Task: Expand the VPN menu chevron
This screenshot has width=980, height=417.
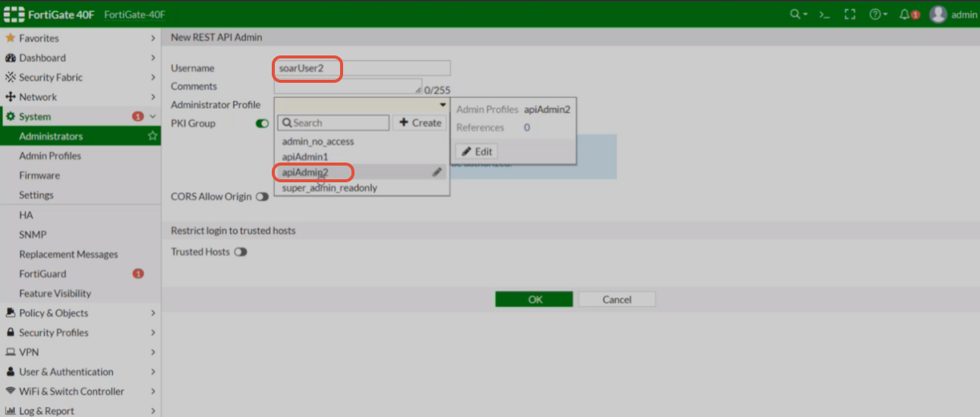Action: tap(153, 352)
